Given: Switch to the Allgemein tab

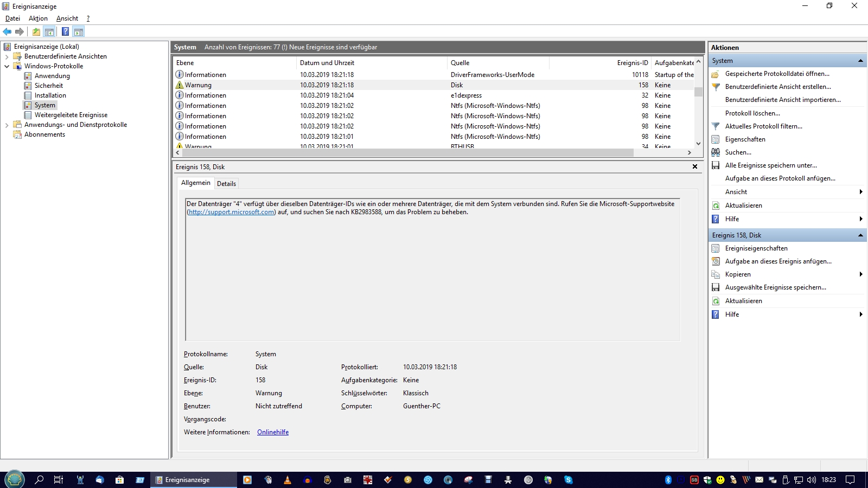Looking at the screenshot, I should [x=195, y=183].
